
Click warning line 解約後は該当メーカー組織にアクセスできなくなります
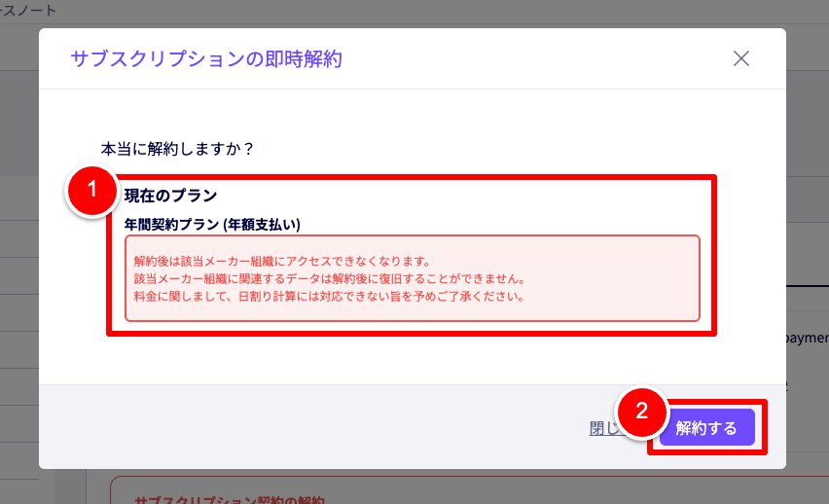(282, 262)
